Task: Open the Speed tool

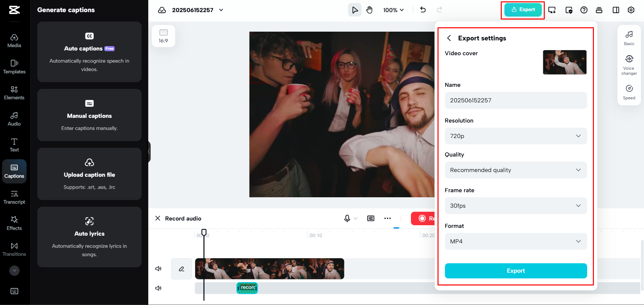Action: pyautogui.click(x=629, y=92)
